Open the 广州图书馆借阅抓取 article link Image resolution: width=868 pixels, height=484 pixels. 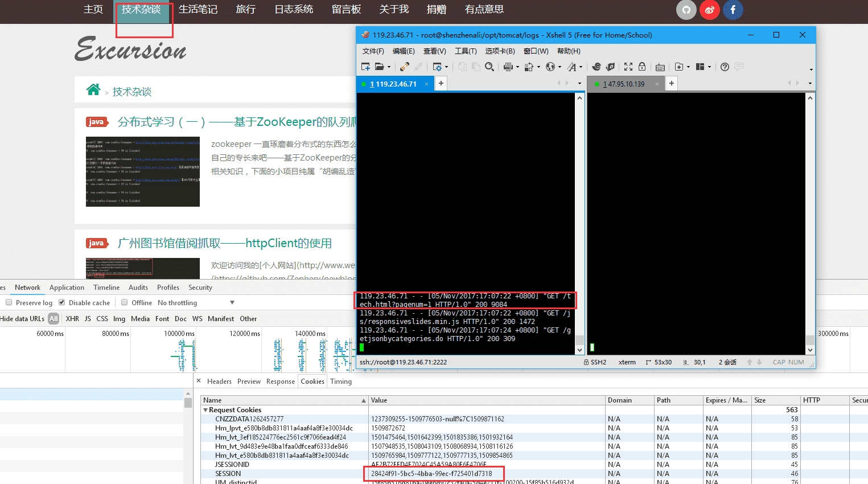(x=224, y=243)
